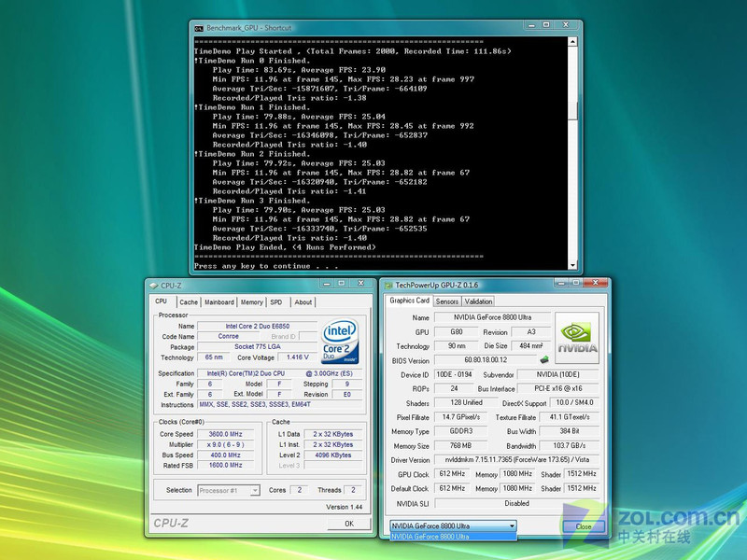
Task: Click the Rated FSB value 1600.0 MHz
Action: [225, 465]
